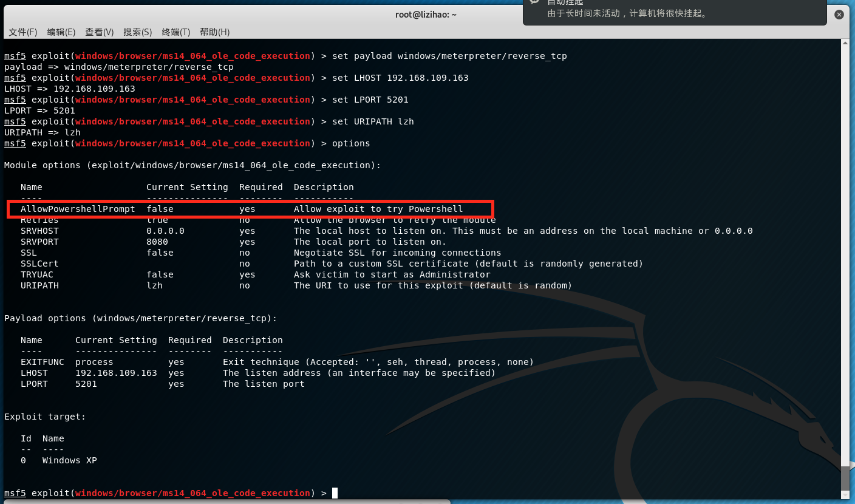855x504 pixels.
Task: Click the 'Windows XP' target name
Action: 70,460
